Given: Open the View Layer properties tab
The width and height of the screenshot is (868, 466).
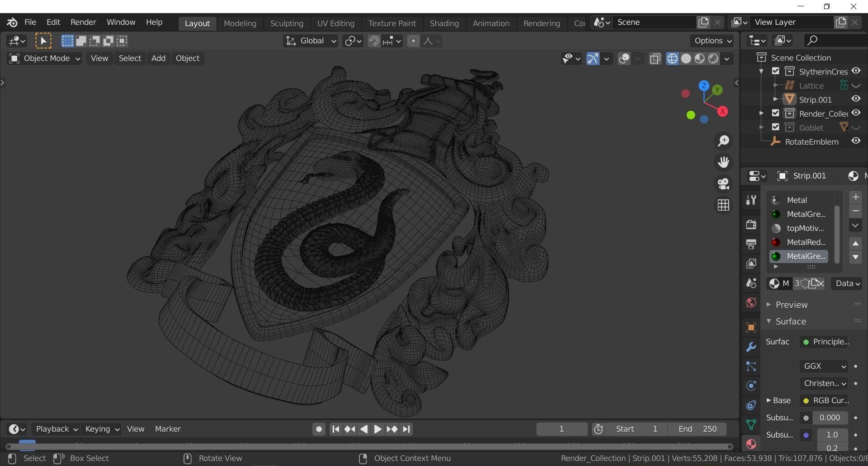Looking at the screenshot, I should [751, 264].
